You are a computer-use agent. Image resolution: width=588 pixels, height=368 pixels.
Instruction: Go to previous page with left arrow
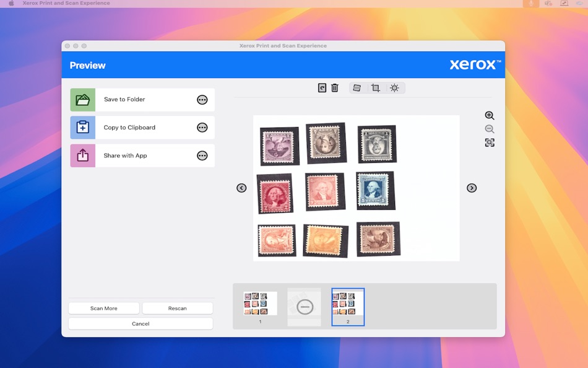241,188
